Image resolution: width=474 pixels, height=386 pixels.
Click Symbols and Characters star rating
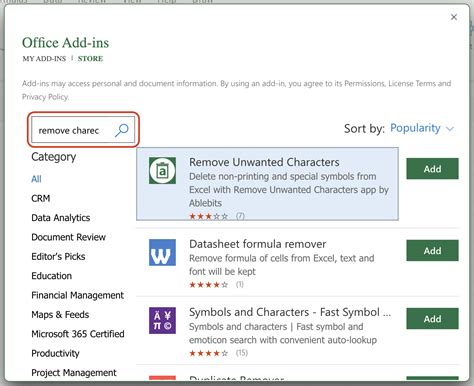(x=209, y=353)
